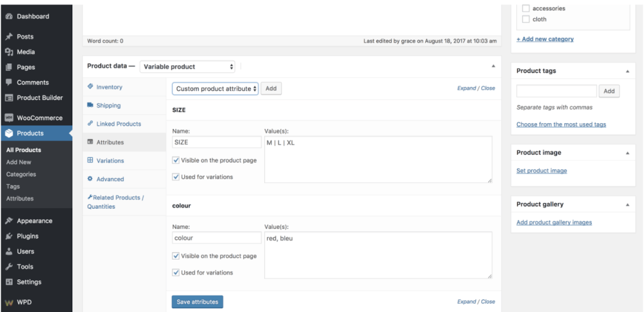Open the Custom product attribute dropdown
This screenshot has width=644, height=312.
[x=215, y=89]
